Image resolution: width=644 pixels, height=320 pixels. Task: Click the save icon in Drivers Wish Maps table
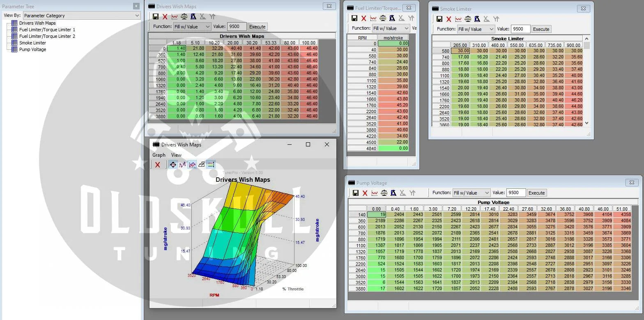[x=156, y=17]
